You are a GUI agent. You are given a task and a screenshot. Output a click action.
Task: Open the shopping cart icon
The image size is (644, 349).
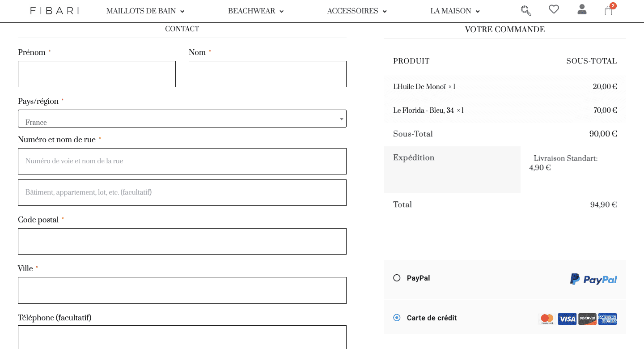609,10
